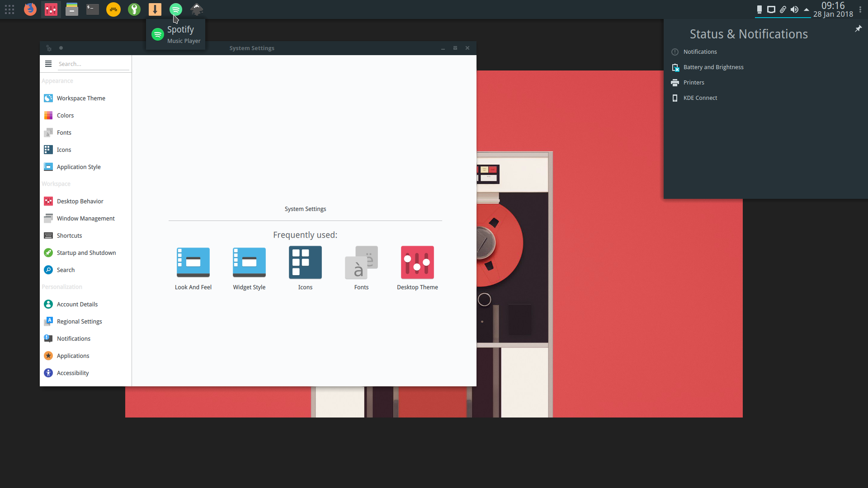Open Workspace Theme settings
Image resolution: width=868 pixels, height=488 pixels.
click(81, 98)
